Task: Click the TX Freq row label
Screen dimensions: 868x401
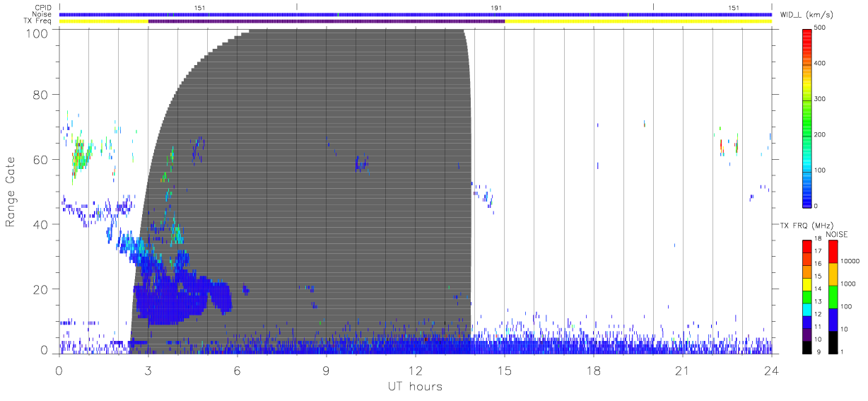Action: (x=37, y=21)
